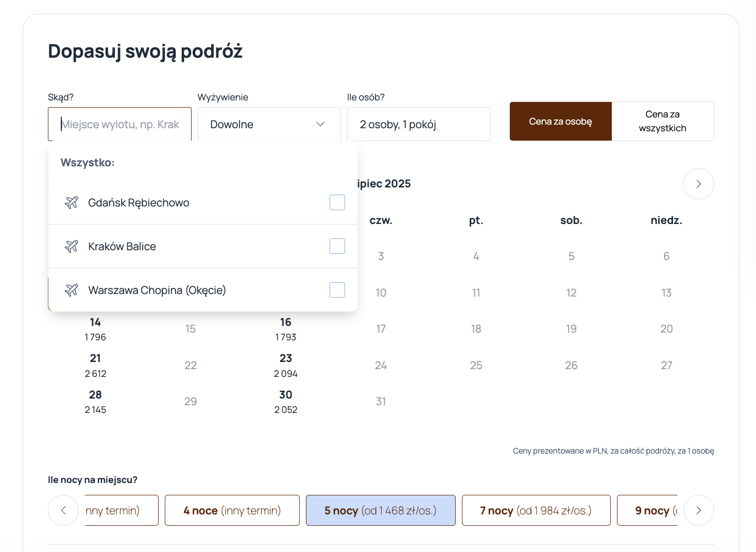
Task: Click the lipiec 2025 month heading
Action: pos(384,184)
